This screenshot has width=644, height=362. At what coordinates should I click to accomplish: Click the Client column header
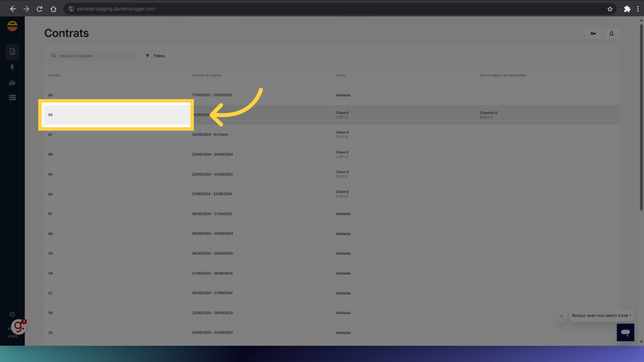pyautogui.click(x=340, y=75)
